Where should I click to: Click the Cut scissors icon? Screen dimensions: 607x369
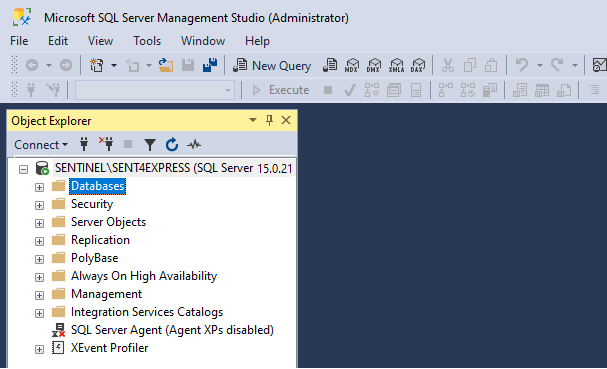click(448, 65)
